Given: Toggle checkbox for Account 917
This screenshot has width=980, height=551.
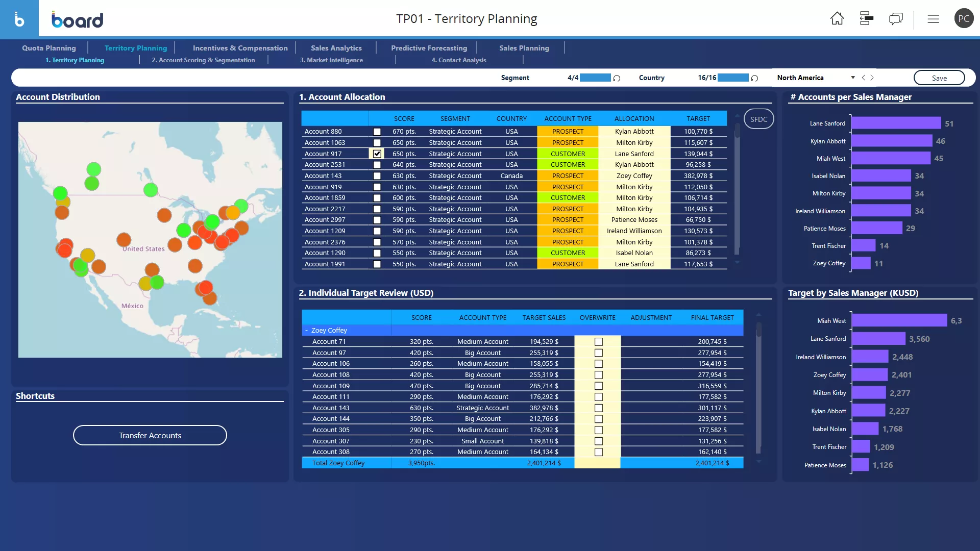Looking at the screenshot, I should (x=376, y=154).
